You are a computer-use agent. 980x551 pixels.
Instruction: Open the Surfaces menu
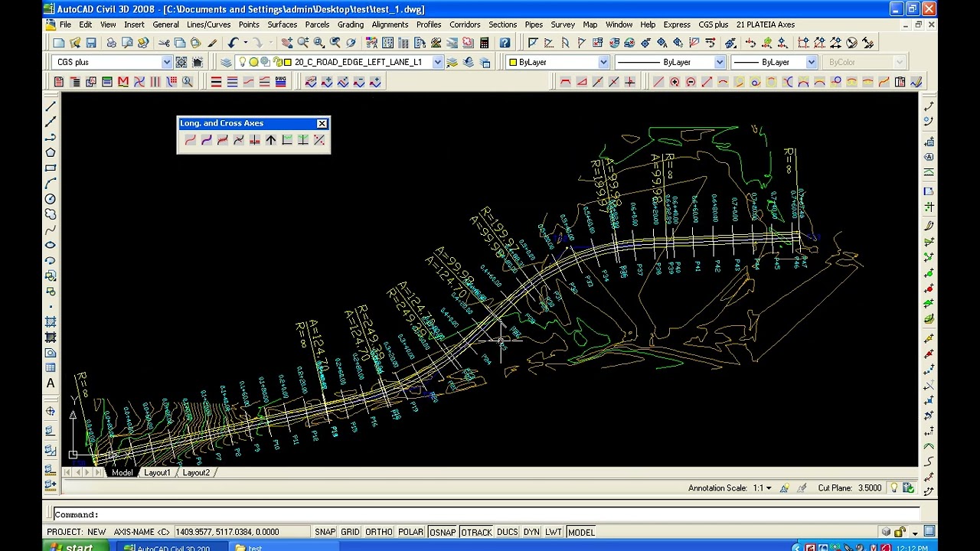tap(282, 24)
